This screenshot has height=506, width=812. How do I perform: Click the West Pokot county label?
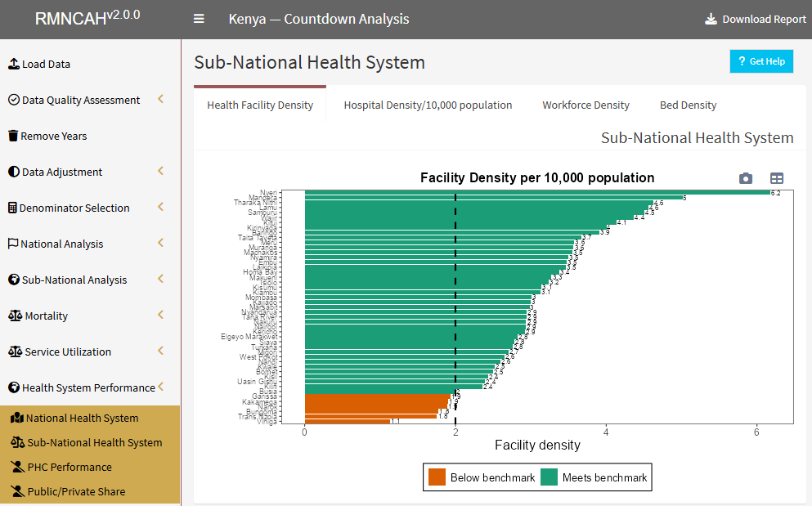coord(258,357)
